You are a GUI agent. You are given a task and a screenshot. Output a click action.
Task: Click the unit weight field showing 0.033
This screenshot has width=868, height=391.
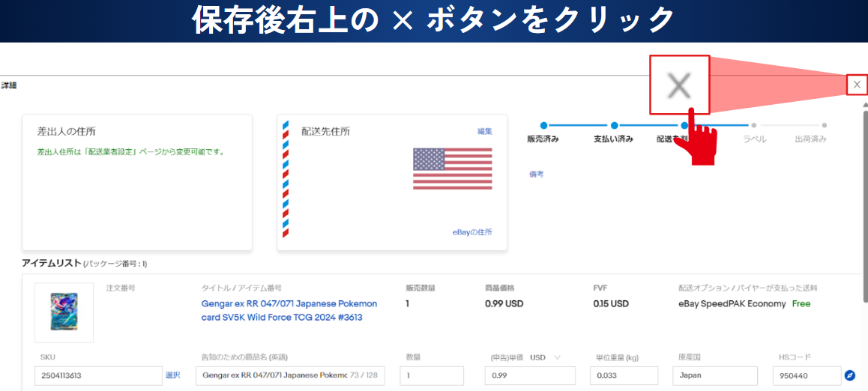623,375
